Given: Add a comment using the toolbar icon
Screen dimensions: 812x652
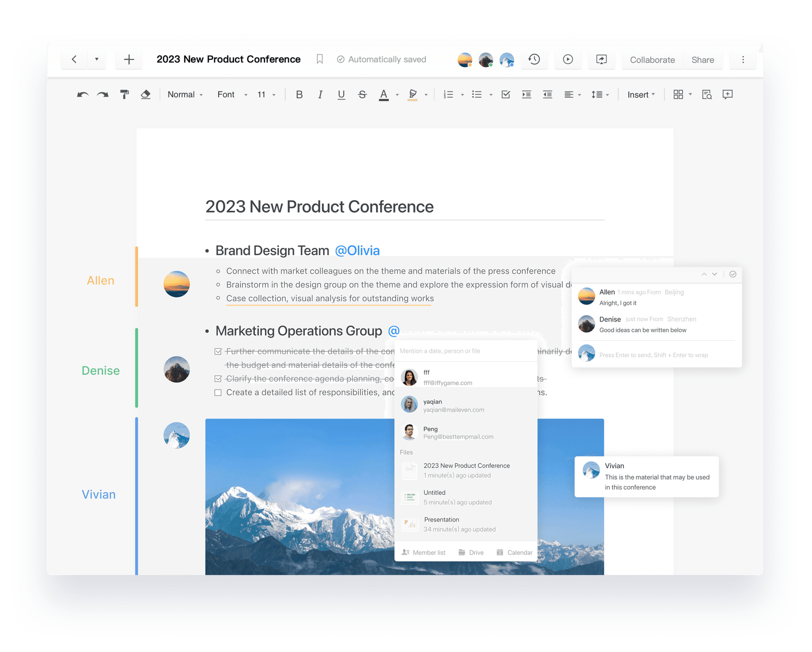Looking at the screenshot, I should (727, 94).
